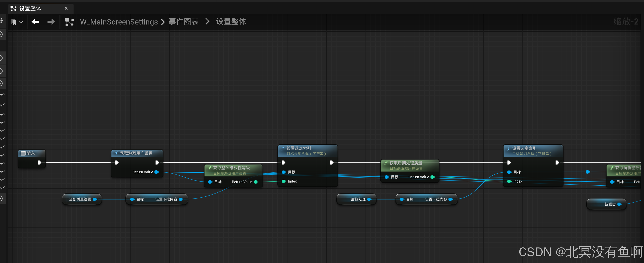This screenshot has height=263, width=644.
Task: Click the forward navigation arrow
Action: [x=51, y=22]
